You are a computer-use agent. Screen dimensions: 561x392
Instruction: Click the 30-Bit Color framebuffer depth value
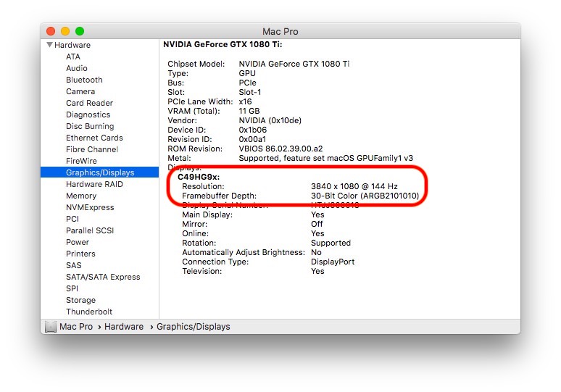(365, 196)
